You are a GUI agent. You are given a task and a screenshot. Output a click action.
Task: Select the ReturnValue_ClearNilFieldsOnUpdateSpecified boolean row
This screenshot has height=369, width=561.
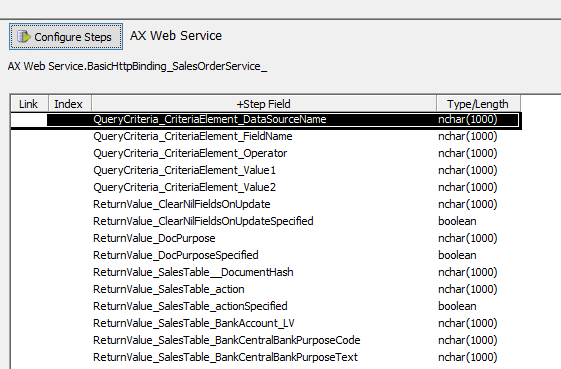pos(266,221)
